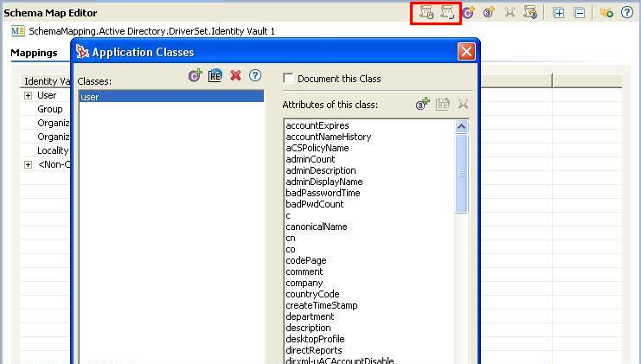Select the adminDisplayName attribute
This screenshot has height=364, width=641.
pyautogui.click(x=324, y=182)
